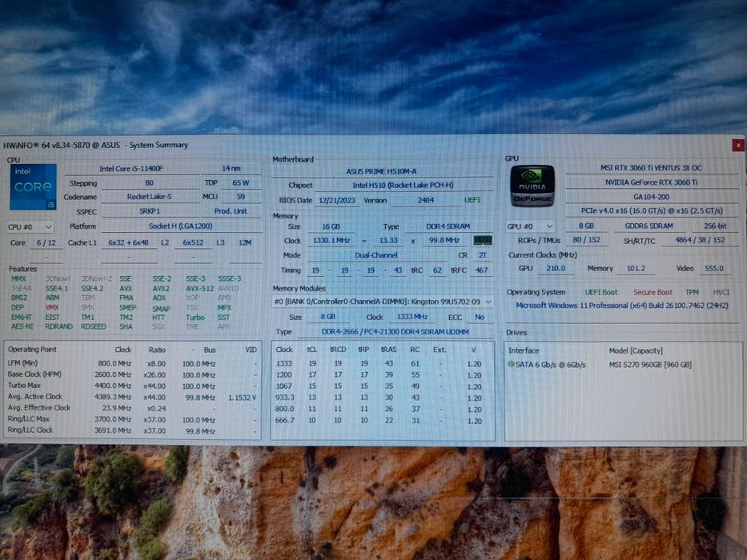Click the DDR4-2666 / PC4-21300 module type field
The width and height of the screenshot is (747, 560).
pos(395,331)
